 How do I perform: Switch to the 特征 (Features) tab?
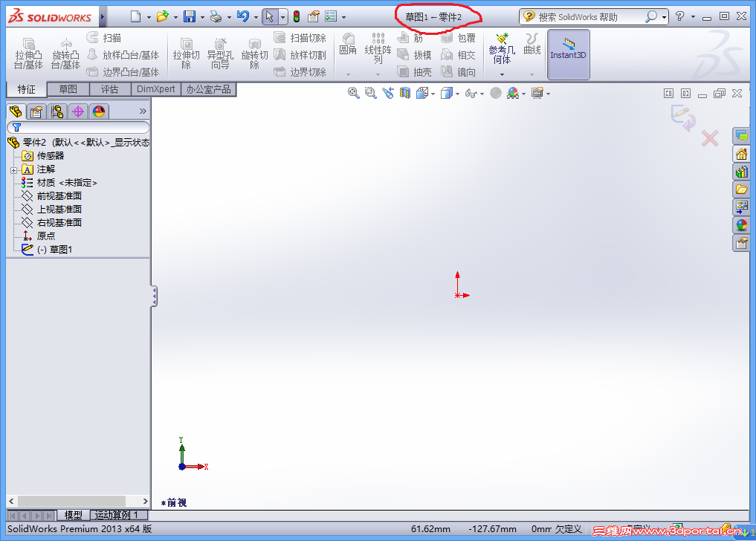tap(27, 89)
